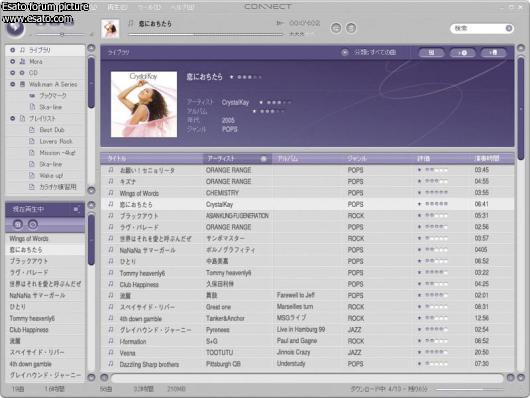
Task: Click the scroll-up arrow of sidebar tree
Action: tap(91, 48)
